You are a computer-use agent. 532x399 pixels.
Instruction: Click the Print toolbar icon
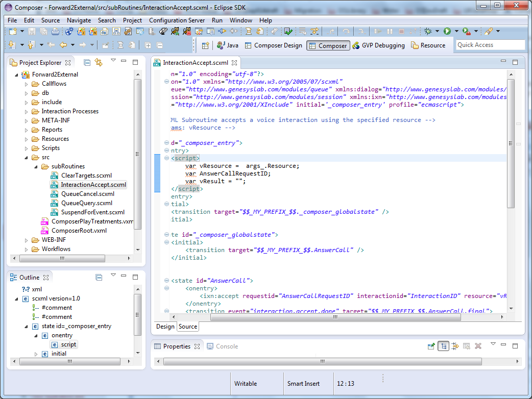(55, 32)
